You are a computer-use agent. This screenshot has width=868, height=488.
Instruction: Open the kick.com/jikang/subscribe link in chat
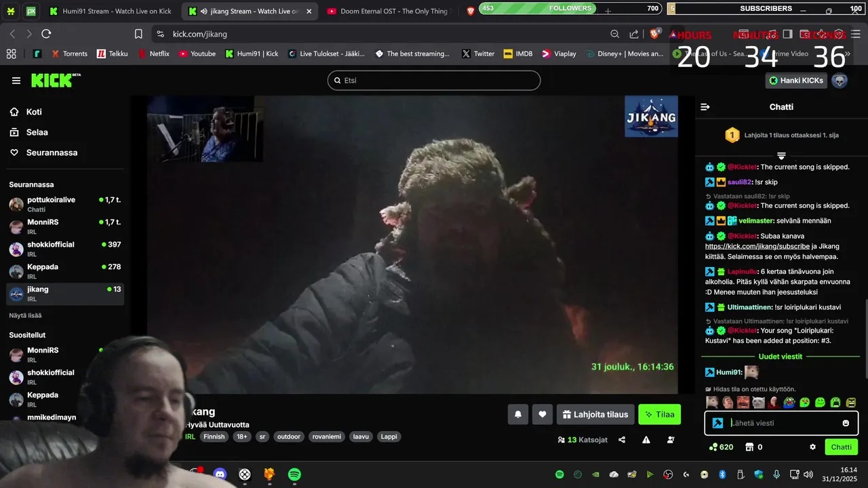click(757, 247)
